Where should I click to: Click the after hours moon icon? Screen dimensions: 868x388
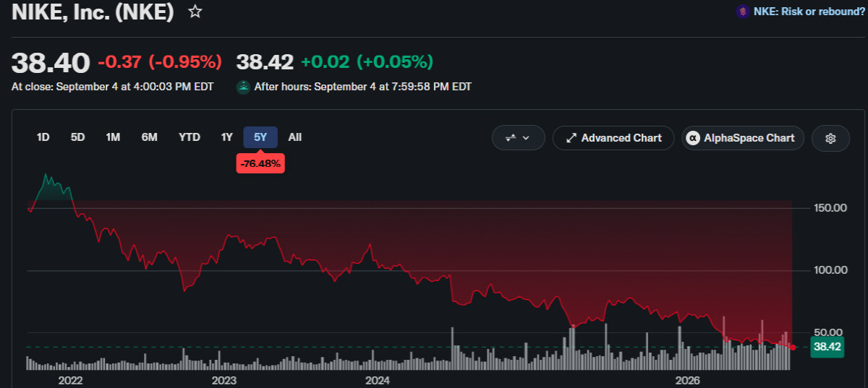244,87
